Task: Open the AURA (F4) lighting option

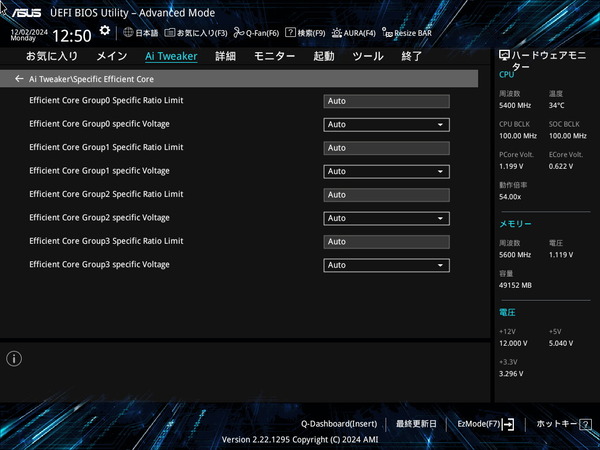Action: [354, 33]
